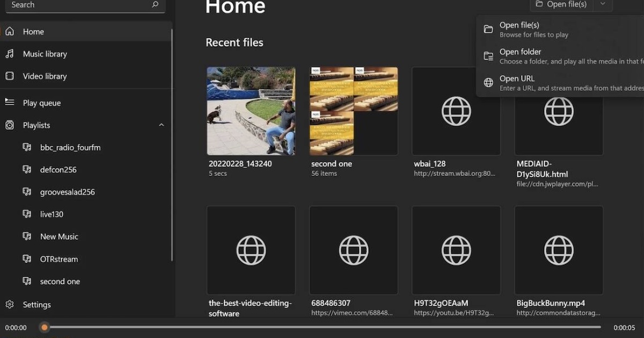Click the OTRstream playlist icon
Viewport: 644px width, 338px height.
coord(27,259)
